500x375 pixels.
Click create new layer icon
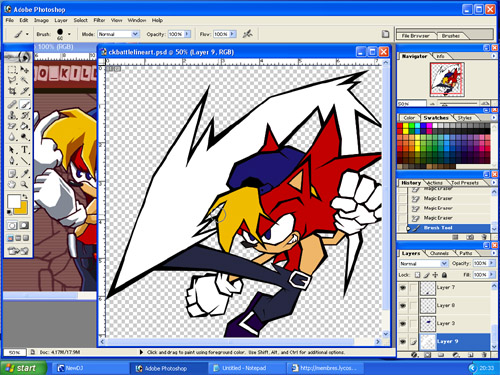point(470,355)
